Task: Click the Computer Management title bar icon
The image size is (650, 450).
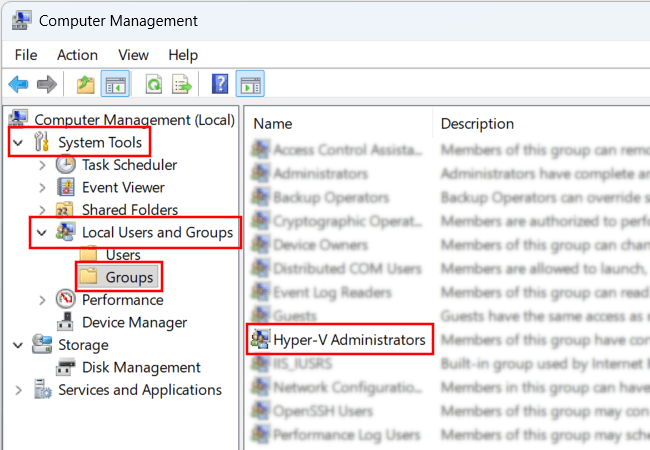Action: (21, 20)
